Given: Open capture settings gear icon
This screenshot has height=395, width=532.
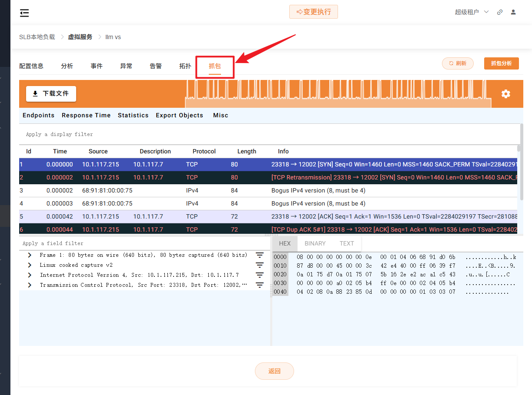Looking at the screenshot, I should click(x=505, y=94).
